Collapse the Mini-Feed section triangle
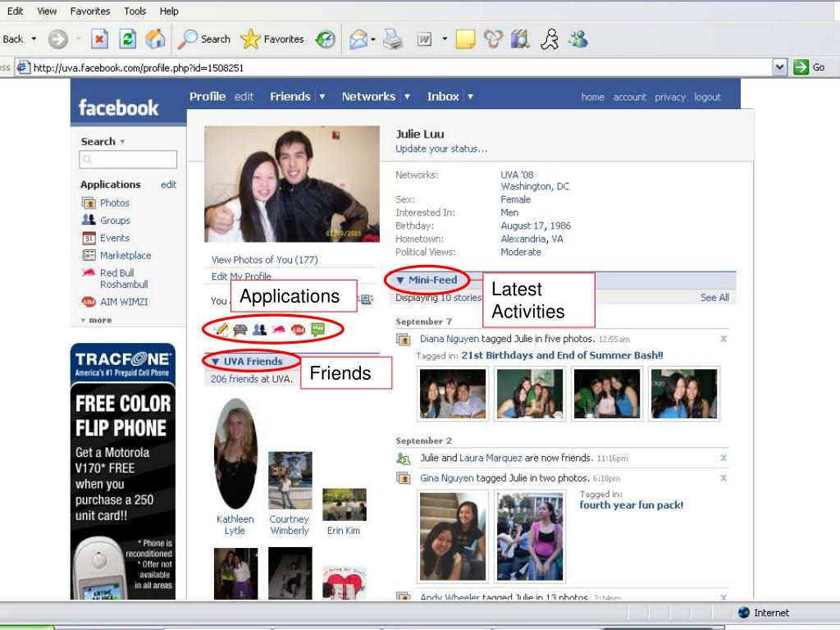The height and width of the screenshot is (630, 840). (400, 281)
